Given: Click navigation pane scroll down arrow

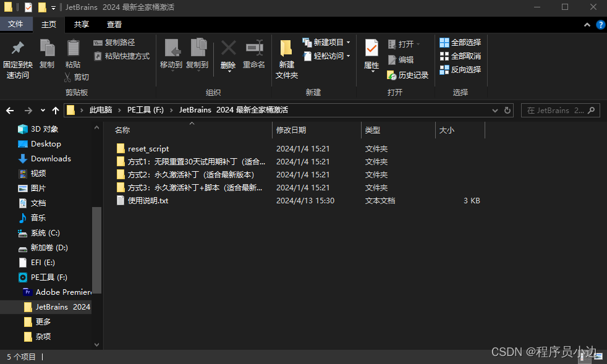Looking at the screenshot, I should point(97,344).
